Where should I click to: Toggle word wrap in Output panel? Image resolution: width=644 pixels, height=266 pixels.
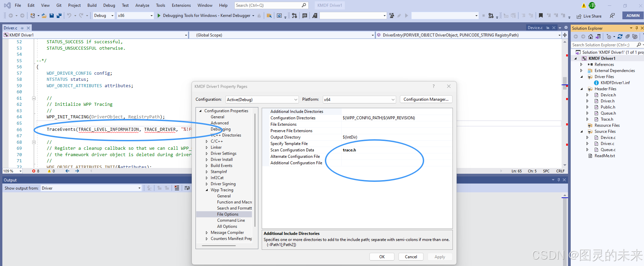[x=187, y=188]
